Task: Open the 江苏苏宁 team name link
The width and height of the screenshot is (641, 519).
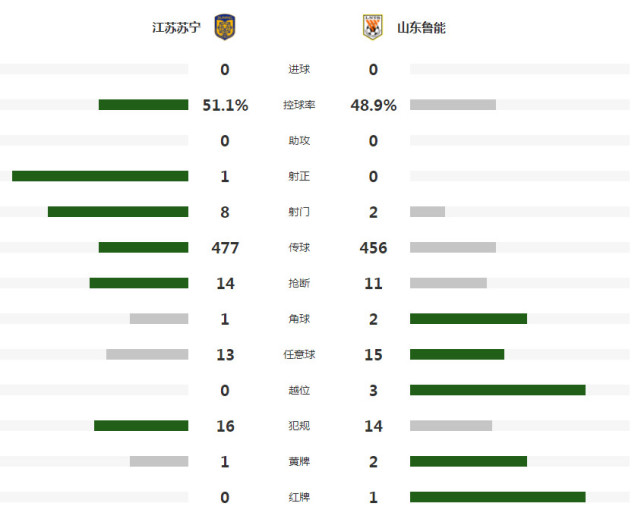Action: pos(176,28)
